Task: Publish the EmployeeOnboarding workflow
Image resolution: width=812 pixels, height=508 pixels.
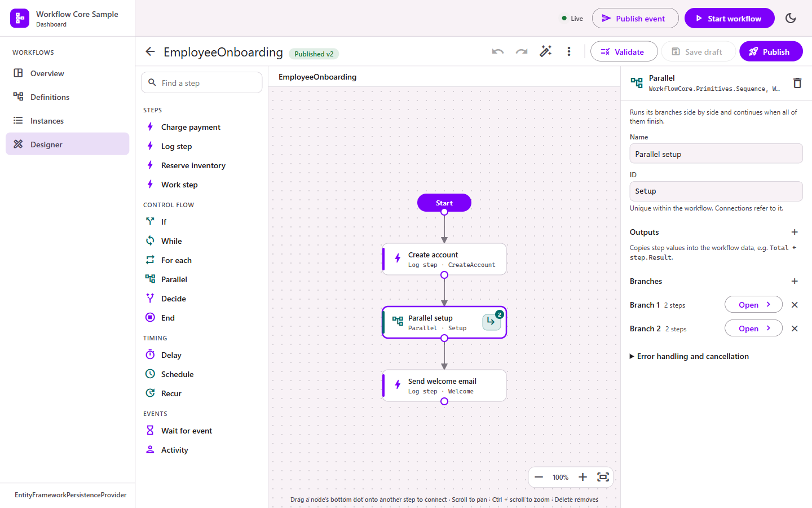Action: pyautogui.click(x=771, y=52)
